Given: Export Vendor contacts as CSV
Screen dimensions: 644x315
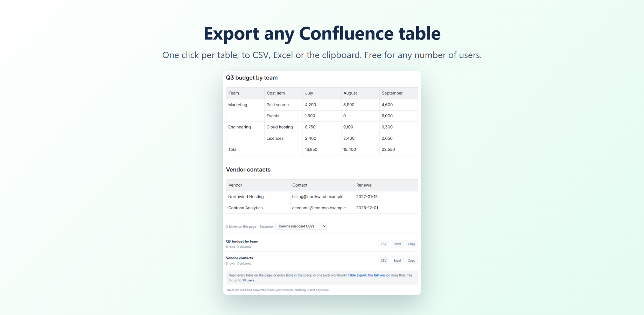Looking at the screenshot, I should [384, 261].
